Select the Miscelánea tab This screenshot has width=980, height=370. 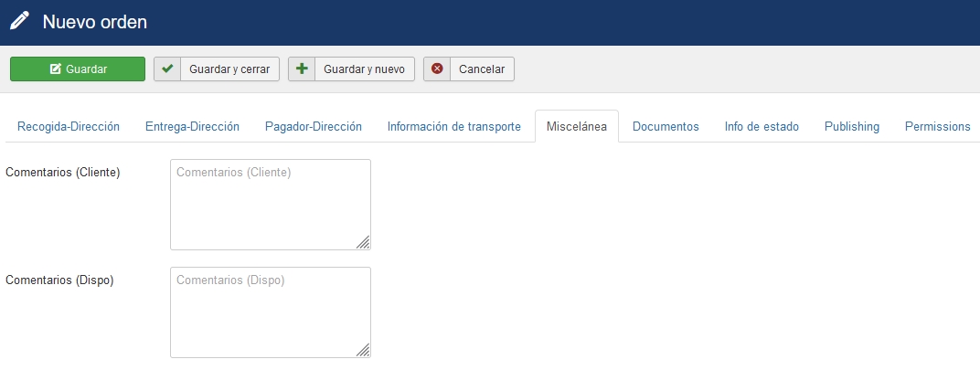click(x=576, y=127)
